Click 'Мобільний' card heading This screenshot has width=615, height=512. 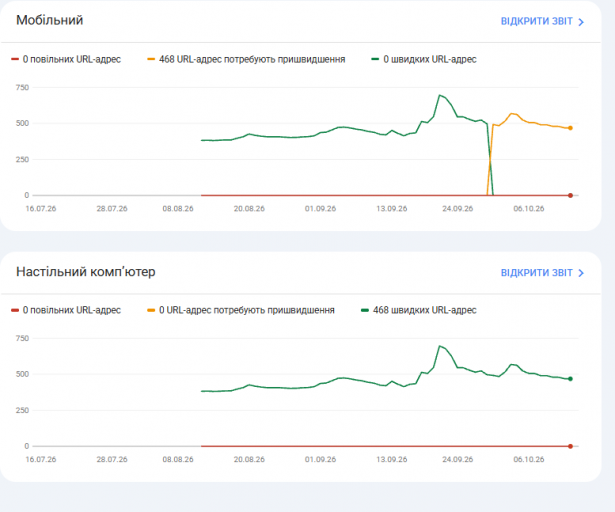click(49, 20)
